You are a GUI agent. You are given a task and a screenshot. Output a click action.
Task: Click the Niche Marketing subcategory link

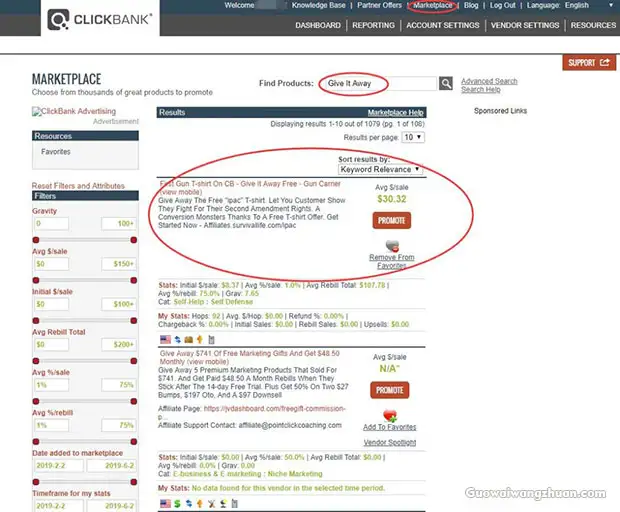[x=295, y=474]
